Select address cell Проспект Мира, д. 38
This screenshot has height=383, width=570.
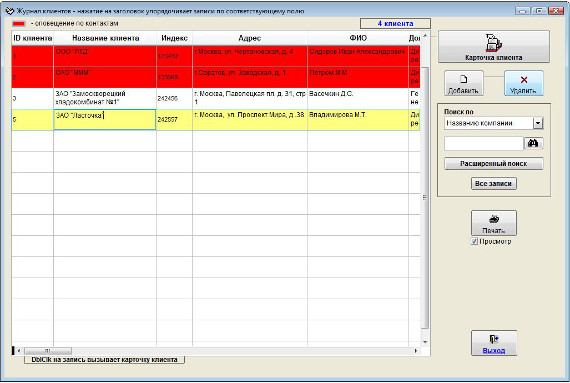click(x=250, y=119)
